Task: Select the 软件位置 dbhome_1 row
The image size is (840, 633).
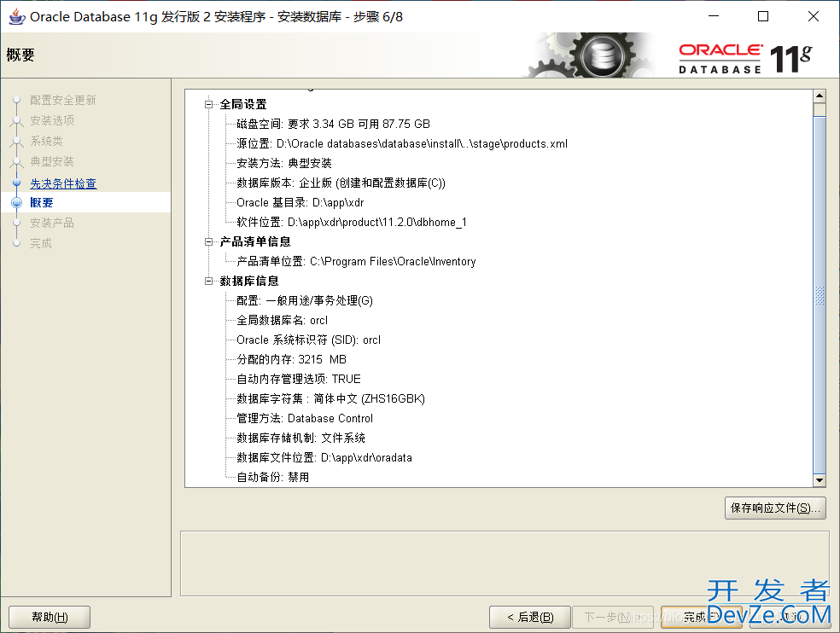Action: click(352, 223)
